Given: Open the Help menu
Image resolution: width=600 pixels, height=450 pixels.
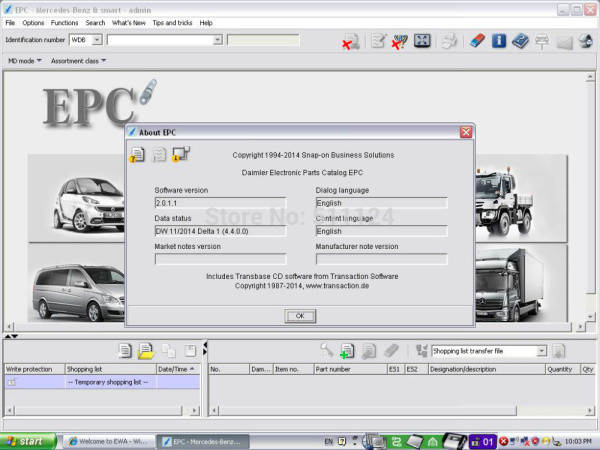Looking at the screenshot, I should (205, 23).
